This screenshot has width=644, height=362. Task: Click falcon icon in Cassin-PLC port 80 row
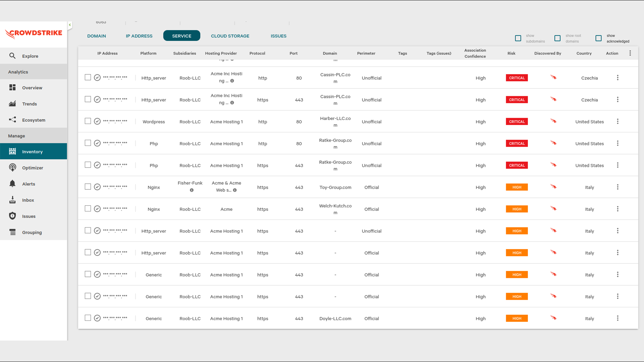point(553,77)
